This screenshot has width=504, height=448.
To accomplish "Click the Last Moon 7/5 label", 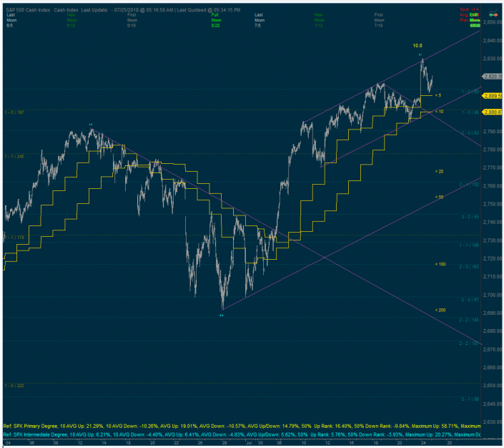I will point(260,20).
